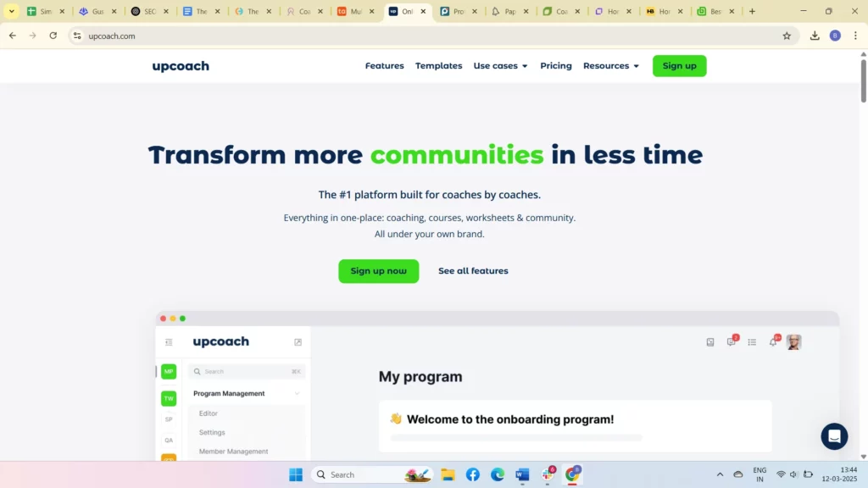The image size is (868, 488).
Task: Open File Explorer from taskbar
Action: coord(448,474)
